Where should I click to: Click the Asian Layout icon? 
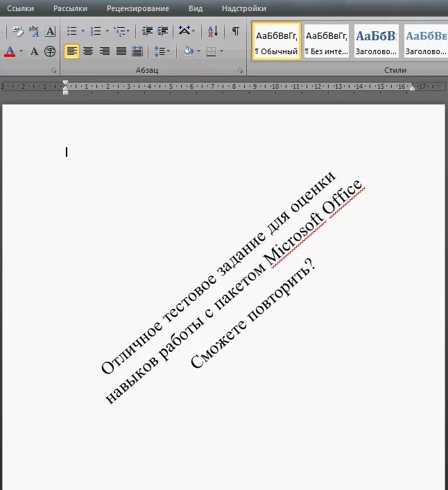(x=184, y=31)
